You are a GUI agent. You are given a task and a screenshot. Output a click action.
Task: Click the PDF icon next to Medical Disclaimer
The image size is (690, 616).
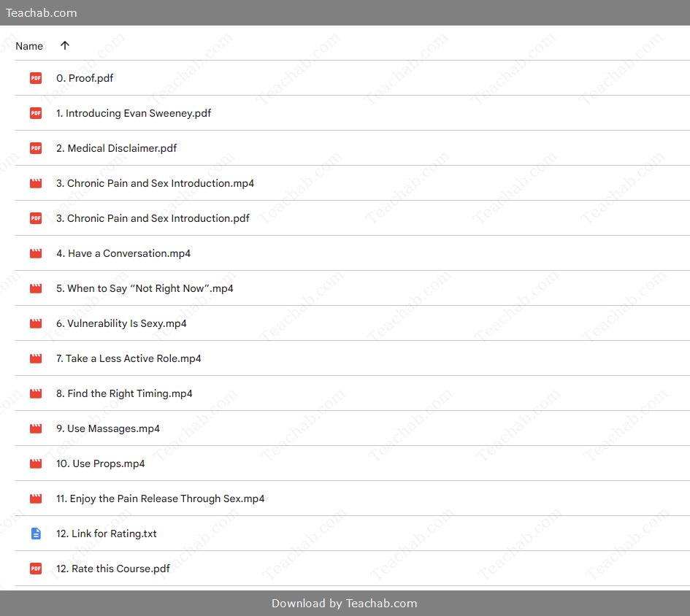click(36, 148)
